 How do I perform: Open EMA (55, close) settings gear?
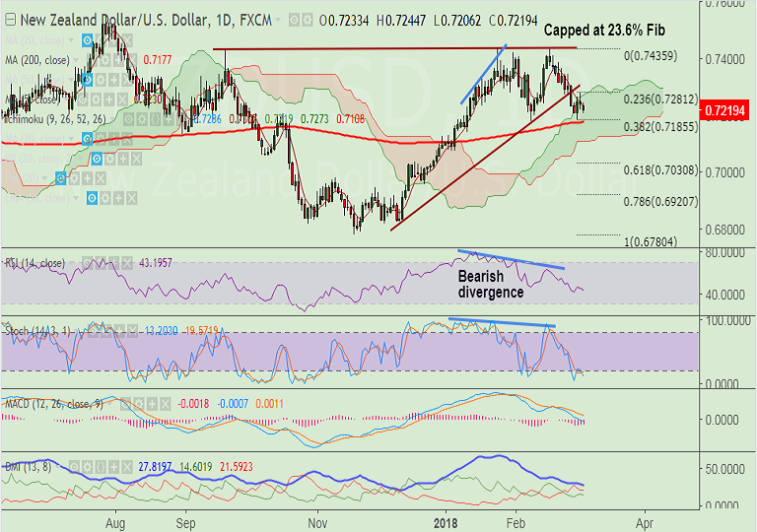[x=105, y=198]
